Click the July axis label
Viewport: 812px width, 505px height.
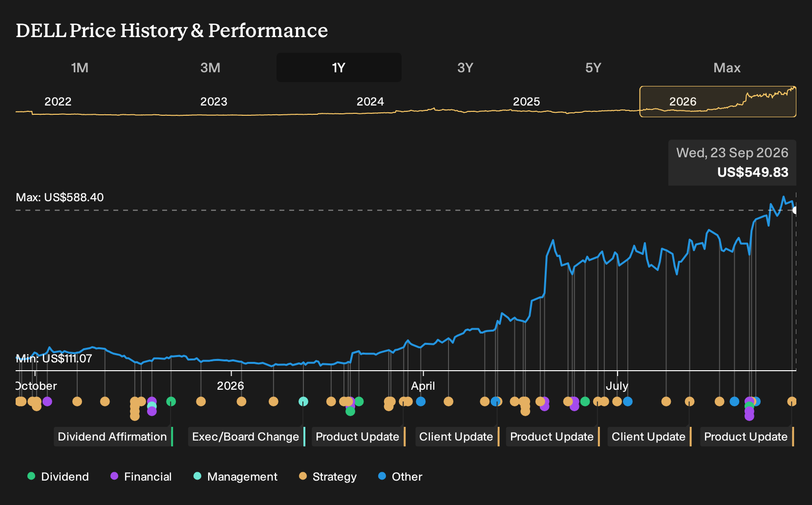pyautogui.click(x=617, y=386)
